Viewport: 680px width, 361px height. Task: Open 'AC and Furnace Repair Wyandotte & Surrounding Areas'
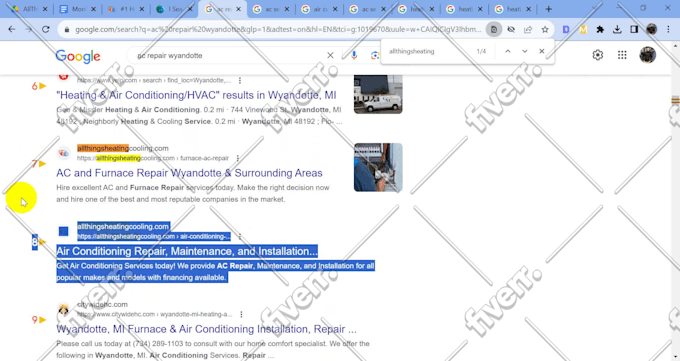coord(189,173)
